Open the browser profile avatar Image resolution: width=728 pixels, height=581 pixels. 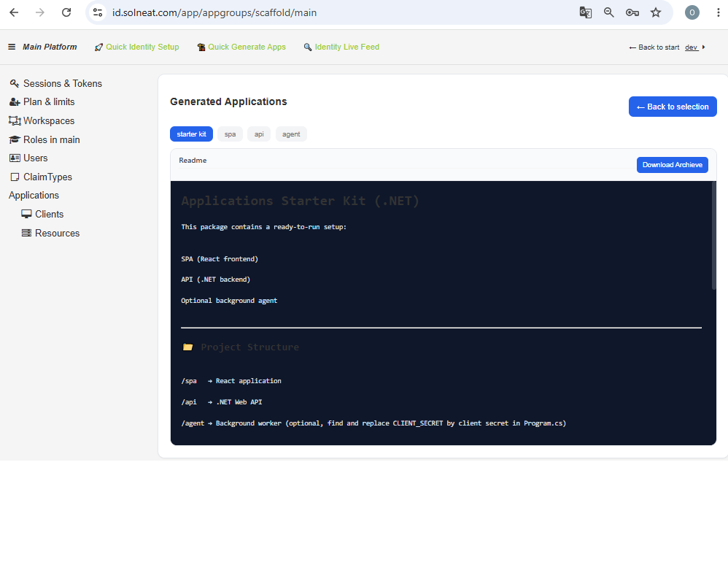pyautogui.click(x=692, y=12)
